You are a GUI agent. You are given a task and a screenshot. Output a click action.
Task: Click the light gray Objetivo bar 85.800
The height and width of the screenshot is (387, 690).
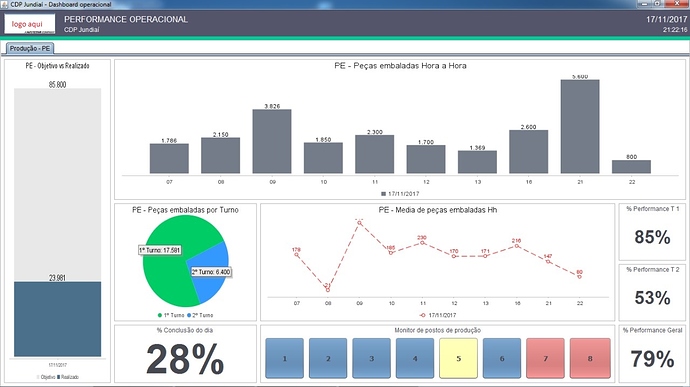click(57, 185)
